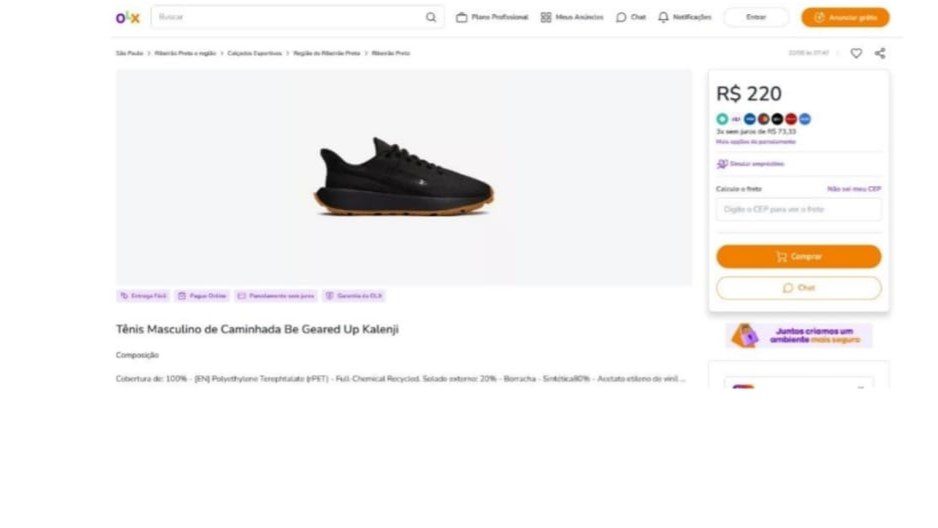
Task: Open Plano Profissional
Action: click(x=492, y=17)
